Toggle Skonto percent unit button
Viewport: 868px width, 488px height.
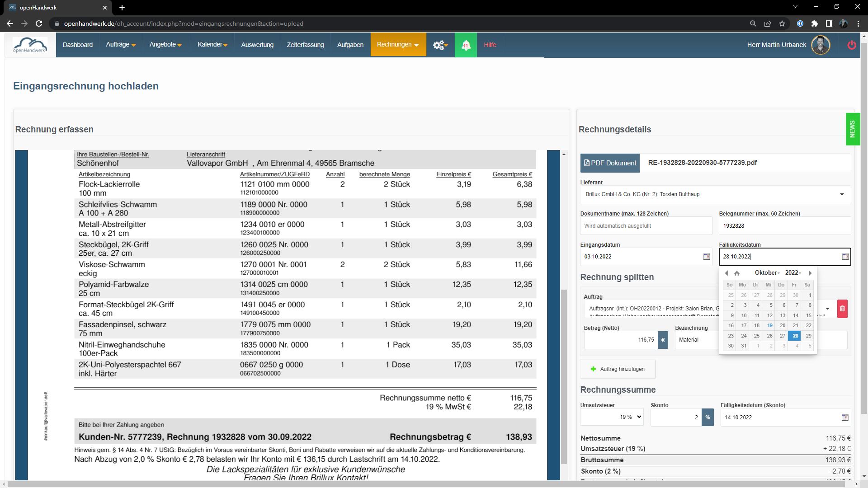coord(708,418)
